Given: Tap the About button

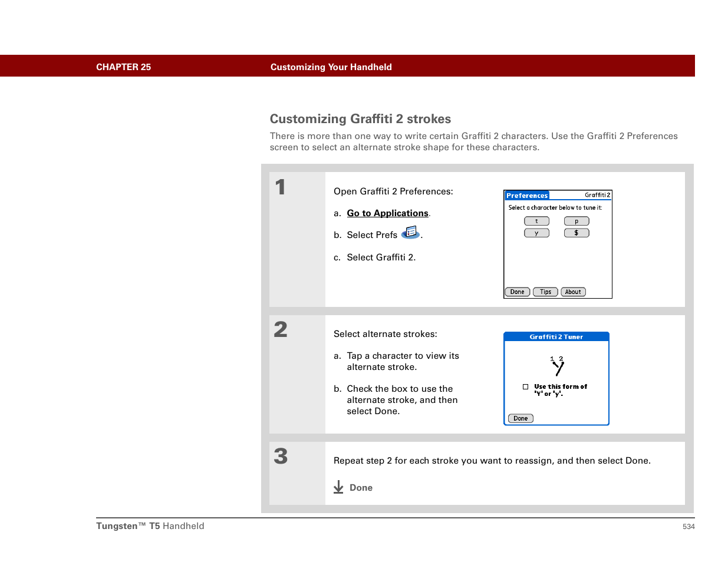Looking at the screenshot, I should pos(573,292).
